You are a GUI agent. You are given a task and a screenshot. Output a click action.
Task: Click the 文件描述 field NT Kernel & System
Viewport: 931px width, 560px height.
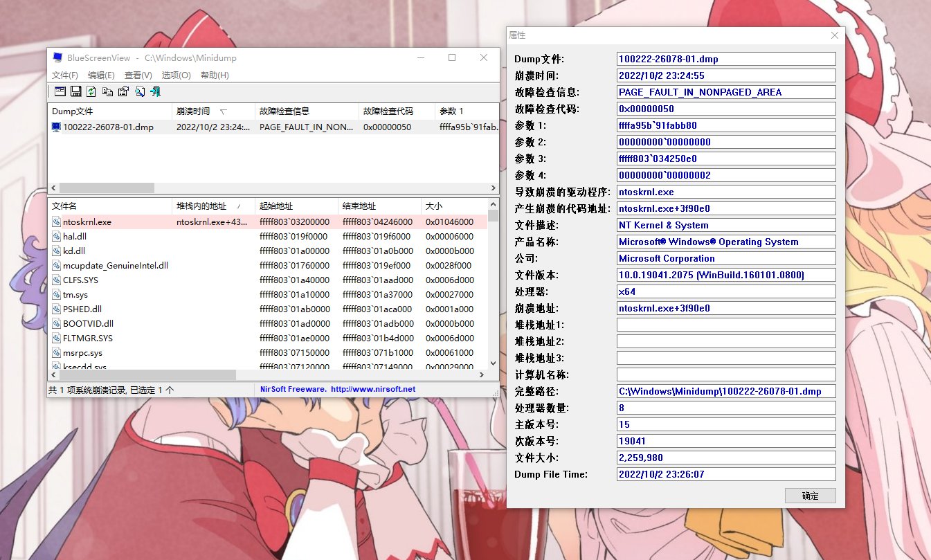point(726,225)
